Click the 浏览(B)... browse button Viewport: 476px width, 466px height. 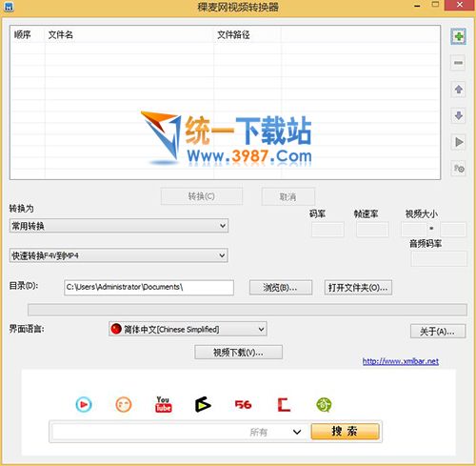pos(281,288)
